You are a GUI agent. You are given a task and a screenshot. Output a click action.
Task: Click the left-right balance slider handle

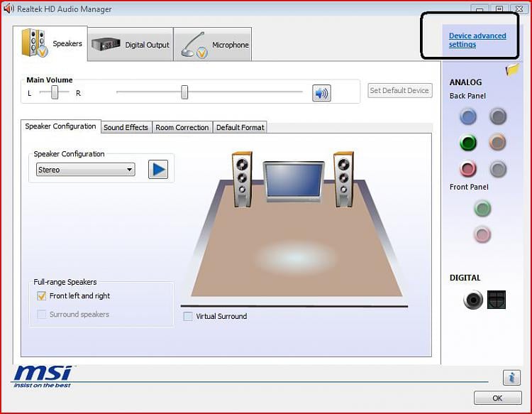tap(55, 92)
